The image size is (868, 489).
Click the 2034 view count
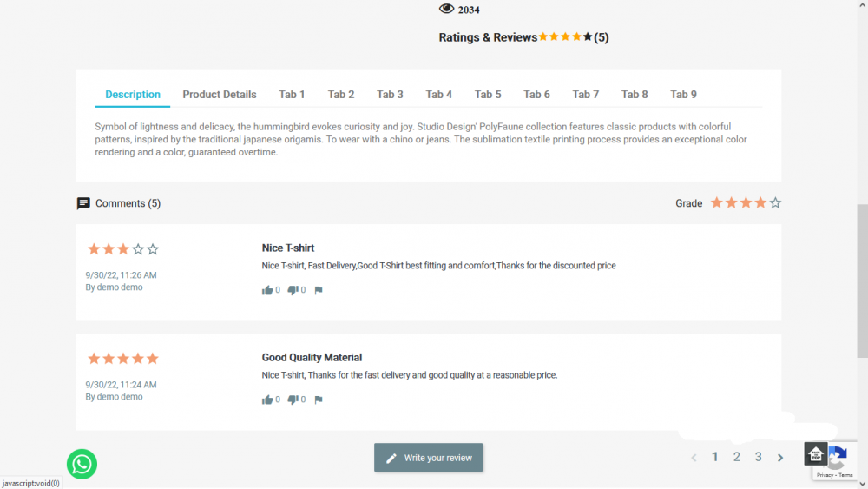469,10
